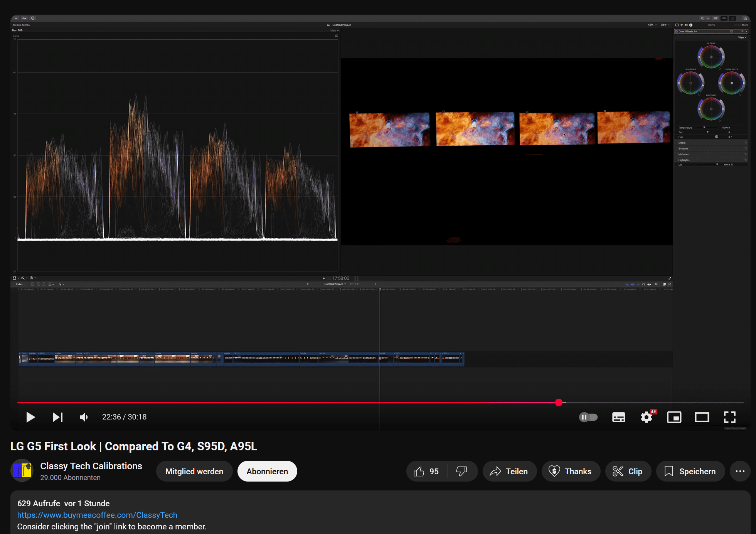This screenshot has width=756, height=534.
Task: Click the channel avatar image
Action: tap(22, 470)
